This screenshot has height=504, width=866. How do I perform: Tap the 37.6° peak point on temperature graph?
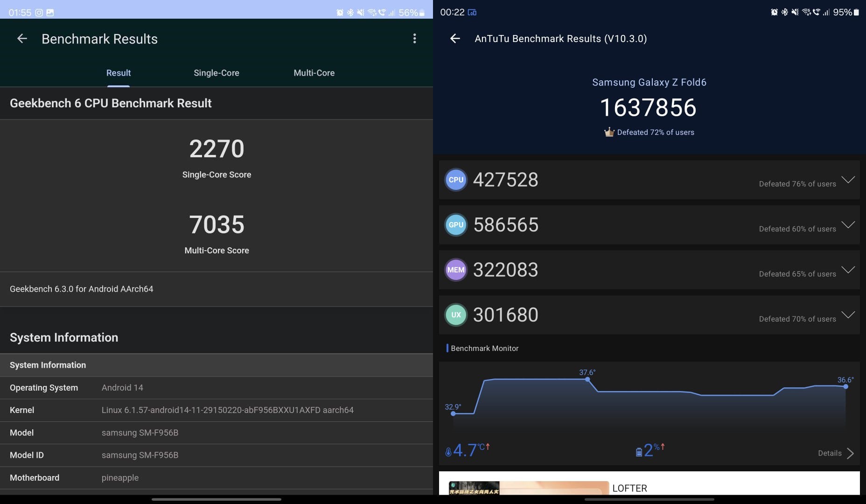click(587, 379)
